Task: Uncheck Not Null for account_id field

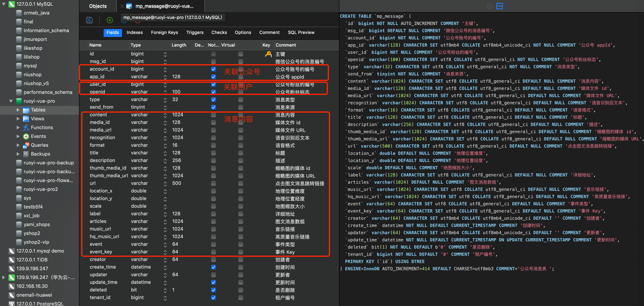Action: tap(213, 69)
